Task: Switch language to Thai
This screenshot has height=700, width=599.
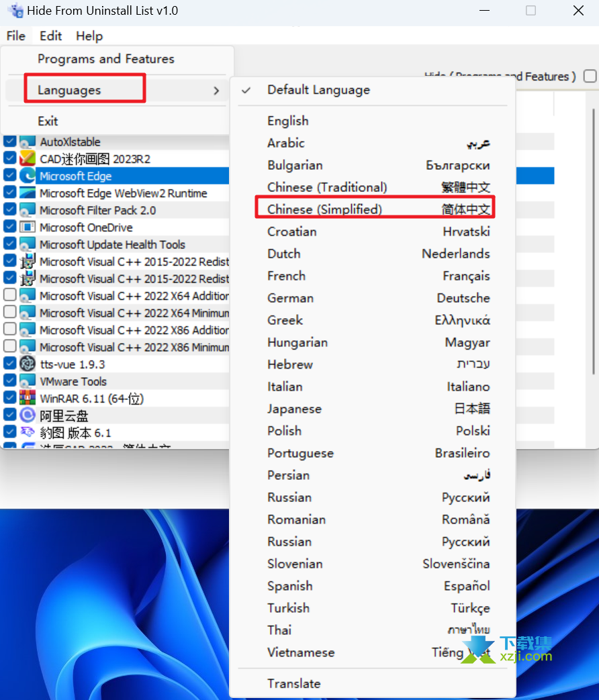Action: point(373,630)
